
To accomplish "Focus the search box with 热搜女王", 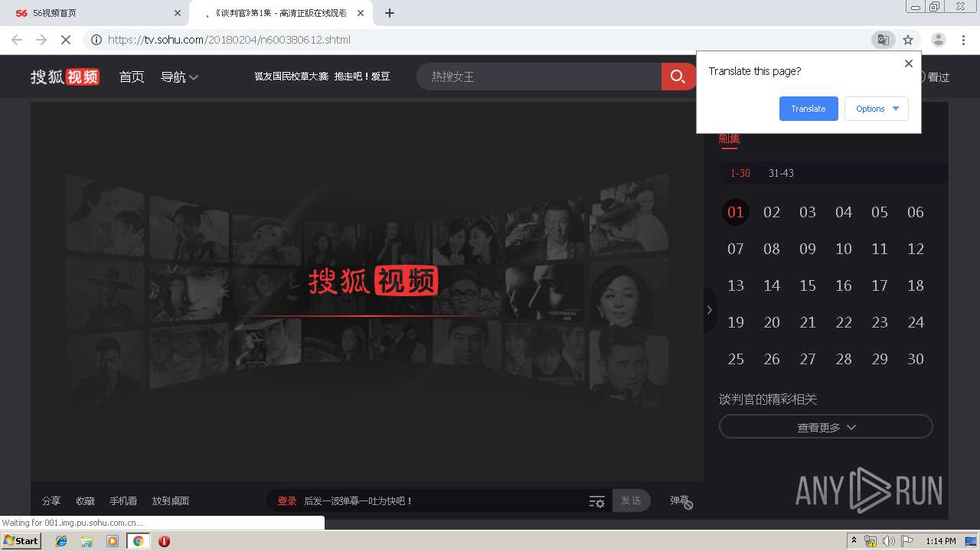I will (x=539, y=77).
